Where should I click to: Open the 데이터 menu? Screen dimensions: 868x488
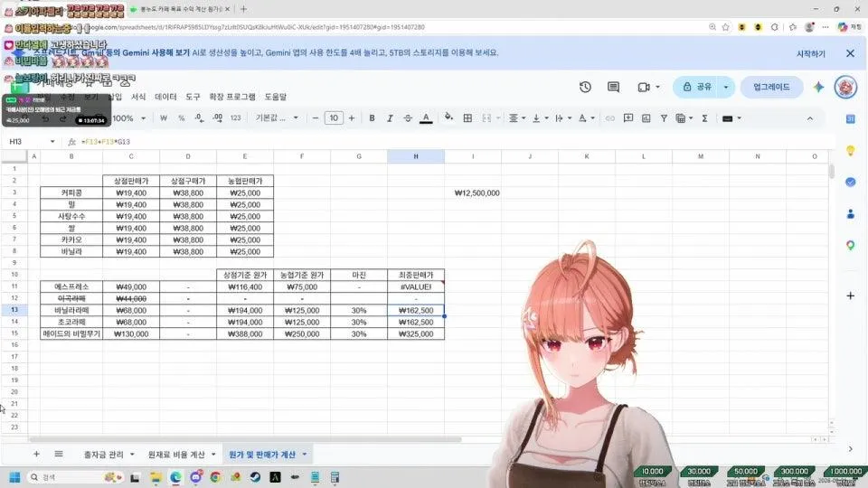pos(165,97)
